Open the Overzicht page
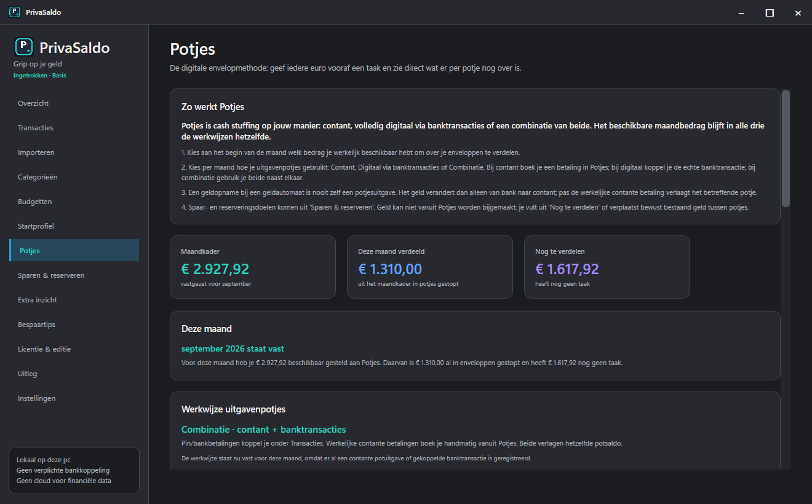 click(74, 103)
